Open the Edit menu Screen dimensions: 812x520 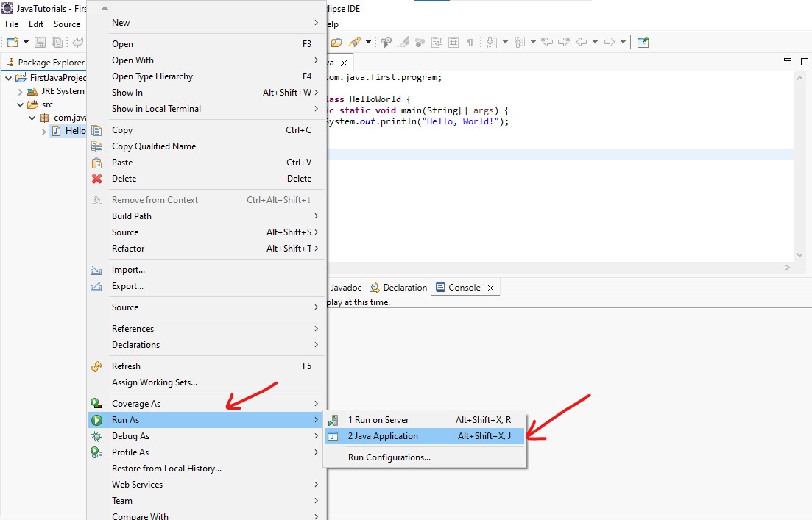click(x=36, y=24)
